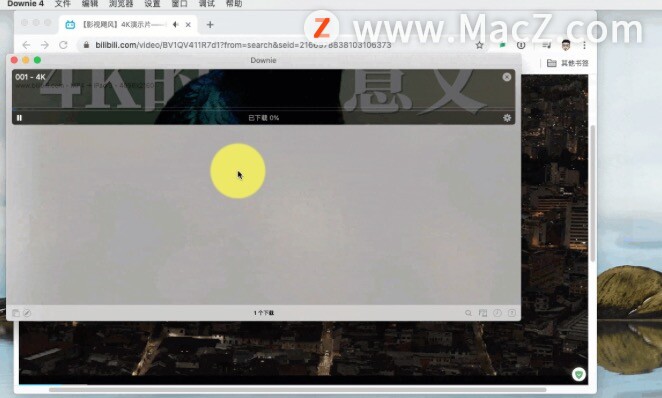The width and height of the screenshot is (662, 398).
Task: Open the Downie 4 application menu
Action: [x=25, y=4]
